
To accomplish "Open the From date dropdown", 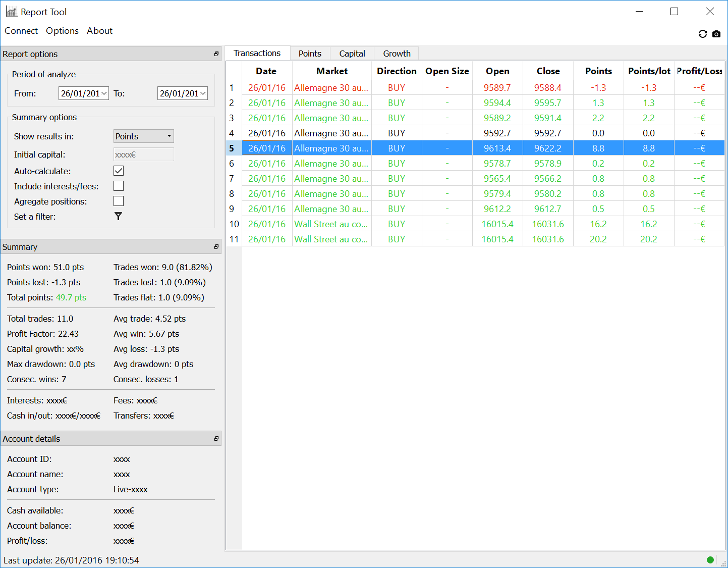I will tap(104, 93).
